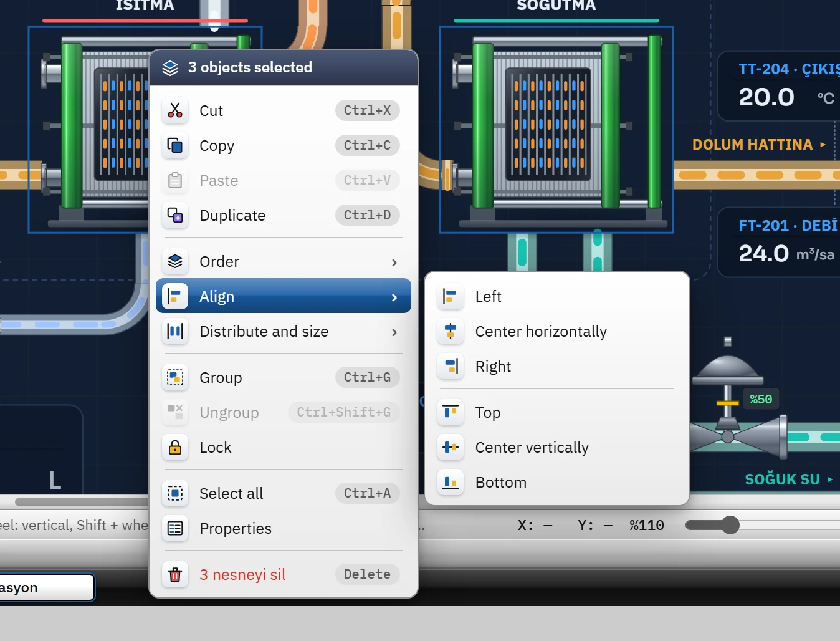Expand the Align submenu chevron
This screenshot has height=641, width=840.
click(394, 297)
